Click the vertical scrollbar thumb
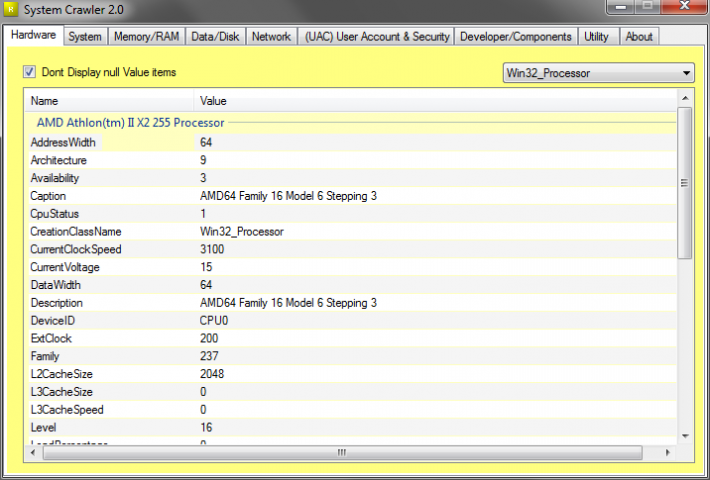The height and width of the screenshot is (480, 710). 685,183
